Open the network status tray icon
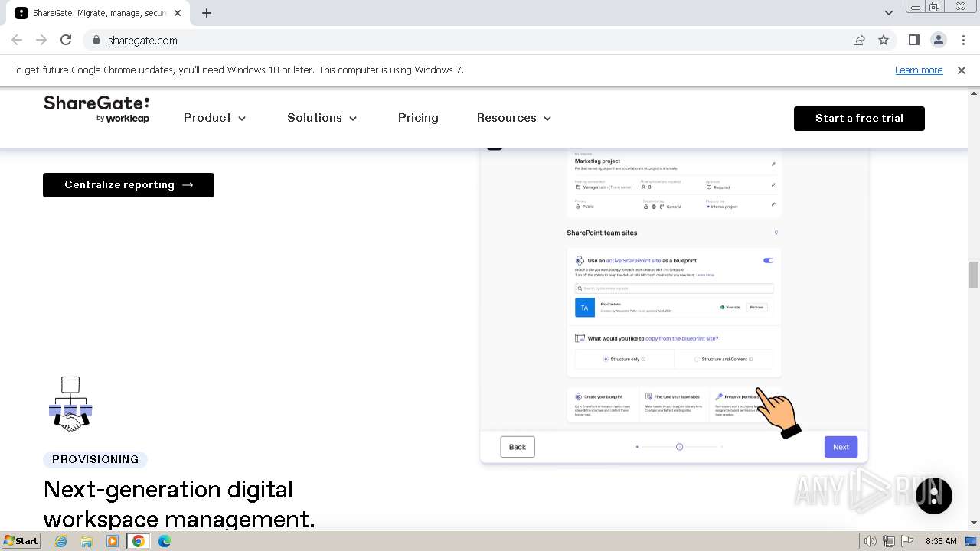This screenshot has height=551, width=980. point(889,541)
